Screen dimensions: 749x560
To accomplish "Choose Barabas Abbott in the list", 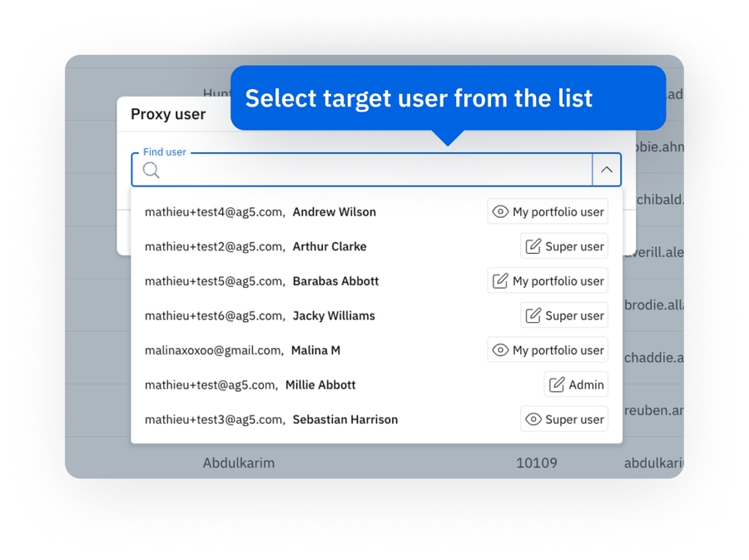I will [335, 281].
